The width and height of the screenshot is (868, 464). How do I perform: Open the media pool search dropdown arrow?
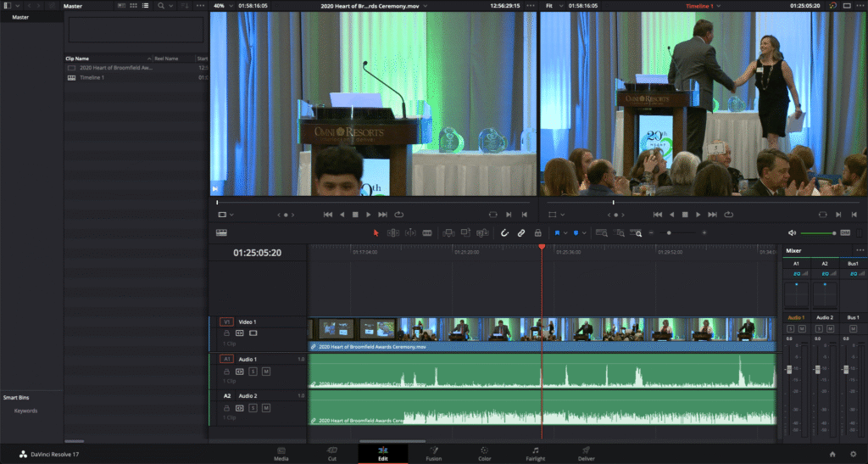170,6
